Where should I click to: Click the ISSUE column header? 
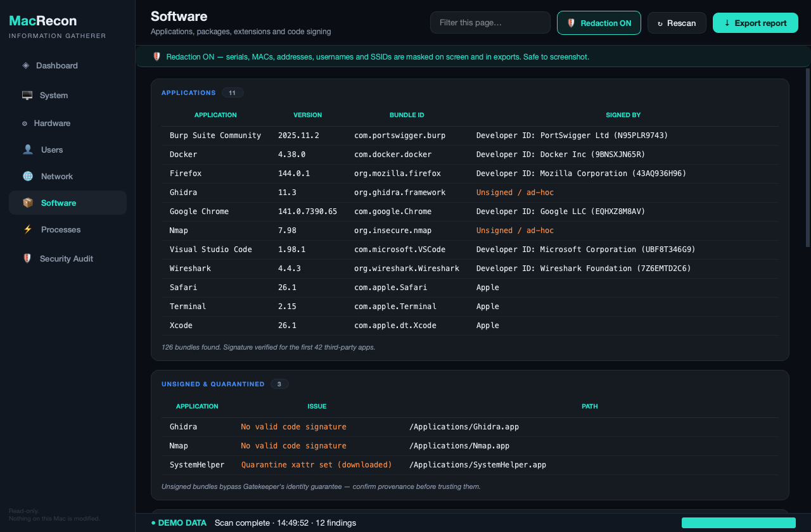(317, 407)
